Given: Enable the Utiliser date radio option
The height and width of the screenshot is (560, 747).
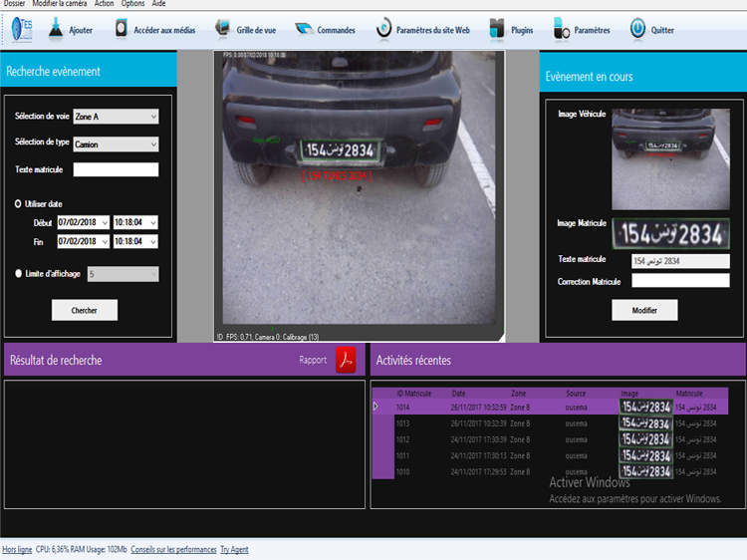Looking at the screenshot, I should point(18,203).
